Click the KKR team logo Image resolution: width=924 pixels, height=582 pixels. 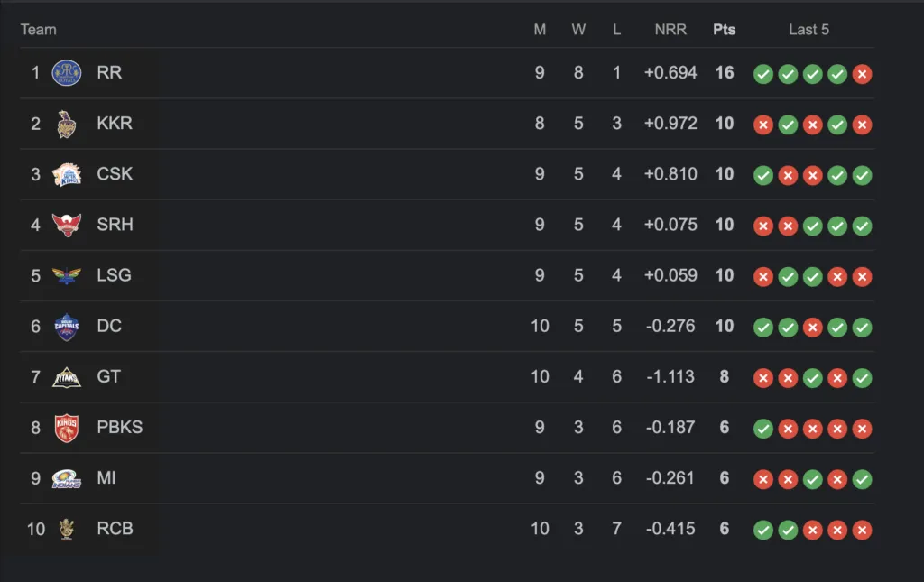(x=67, y=124)
